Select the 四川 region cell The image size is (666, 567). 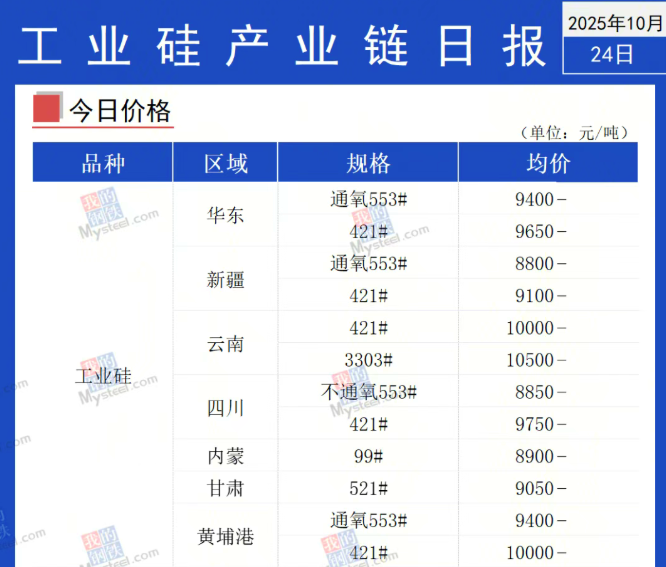[226, 408]
